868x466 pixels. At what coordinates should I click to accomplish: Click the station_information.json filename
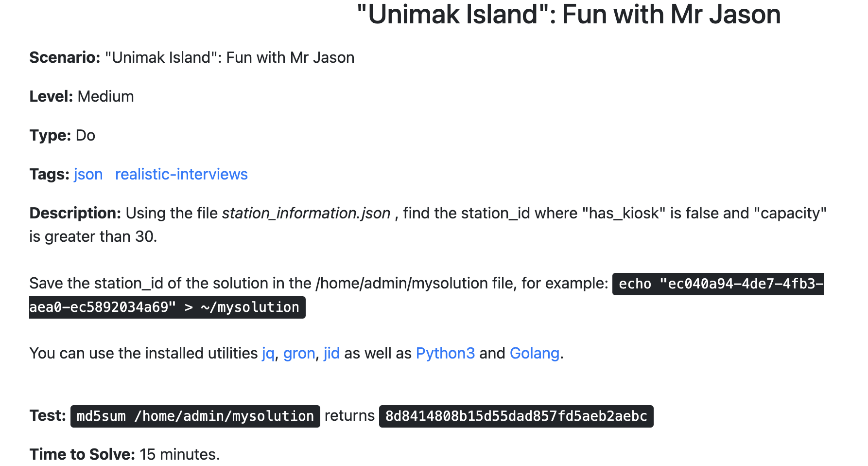pyautogui.click(x=306, y=213)
